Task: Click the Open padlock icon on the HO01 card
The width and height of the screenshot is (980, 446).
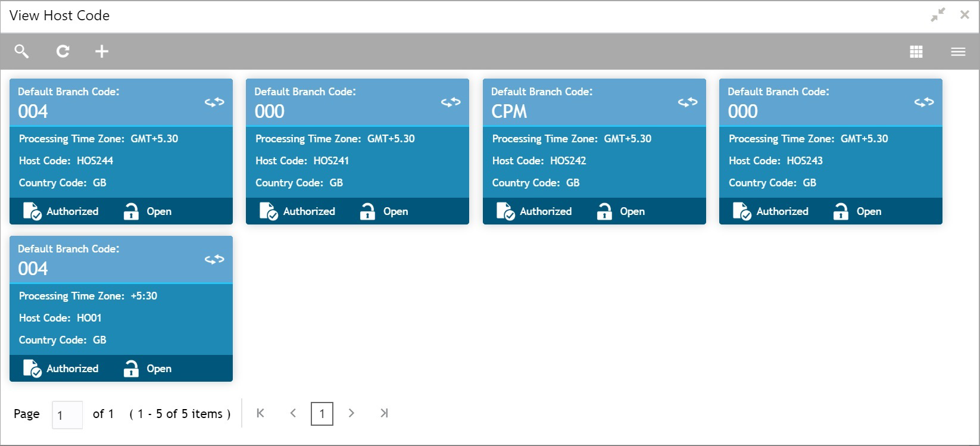Action: click(x=131, y=369)
